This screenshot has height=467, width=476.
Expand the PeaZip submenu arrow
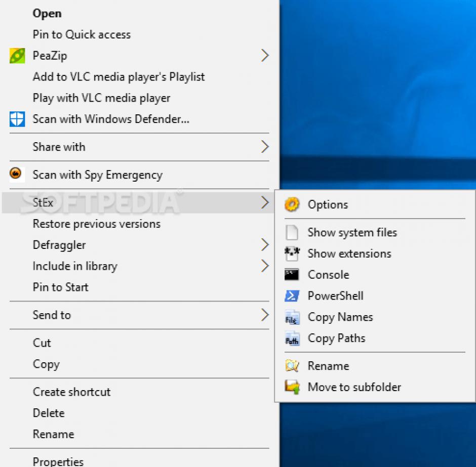(x=265, y=56)
